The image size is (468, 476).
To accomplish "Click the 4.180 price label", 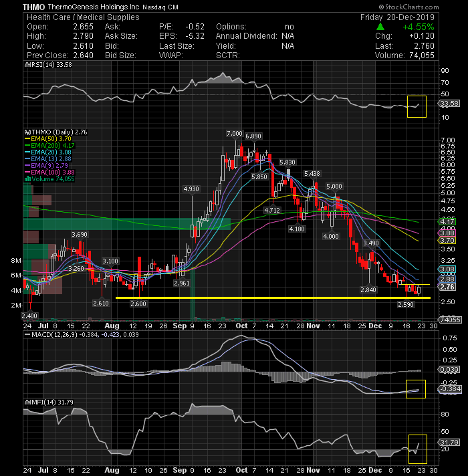I will [x=297, y=229].
